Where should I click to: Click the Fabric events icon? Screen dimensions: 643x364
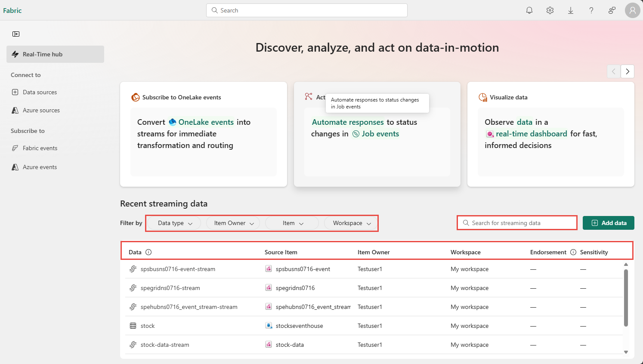pyautogui.click(x=15, y=148)
